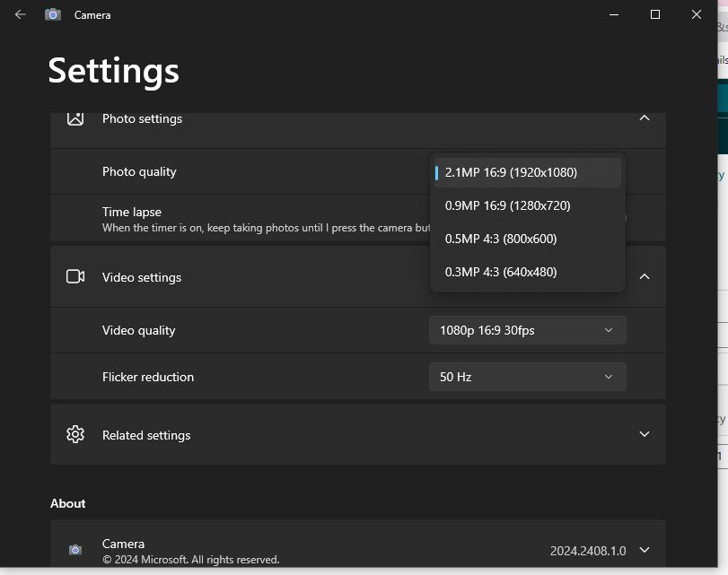Click the Video settings camcorder icon
The height and width of the screenshot is (575, 728).
pyautogui.click(x=75, y=277)
